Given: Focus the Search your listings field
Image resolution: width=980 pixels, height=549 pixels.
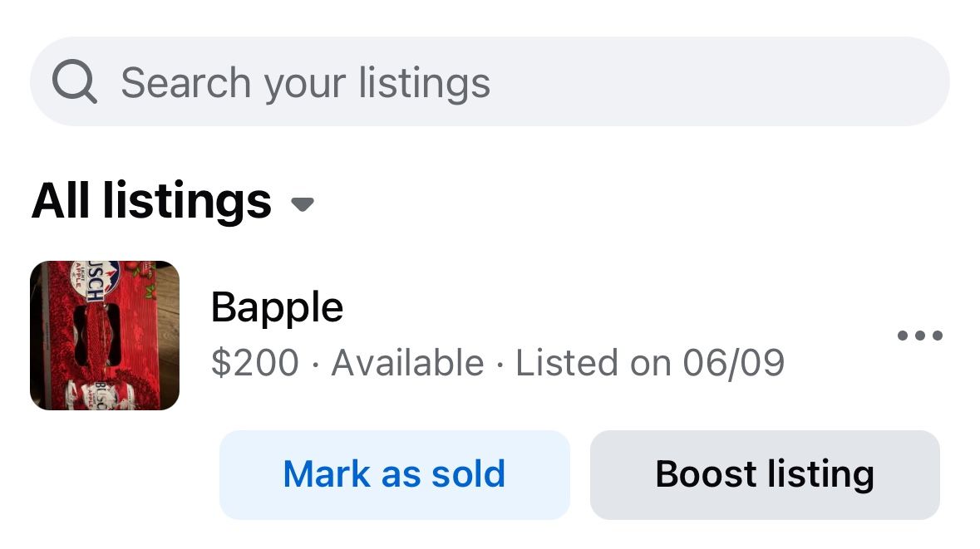Looking at the screenshot, I should [490, 81].
